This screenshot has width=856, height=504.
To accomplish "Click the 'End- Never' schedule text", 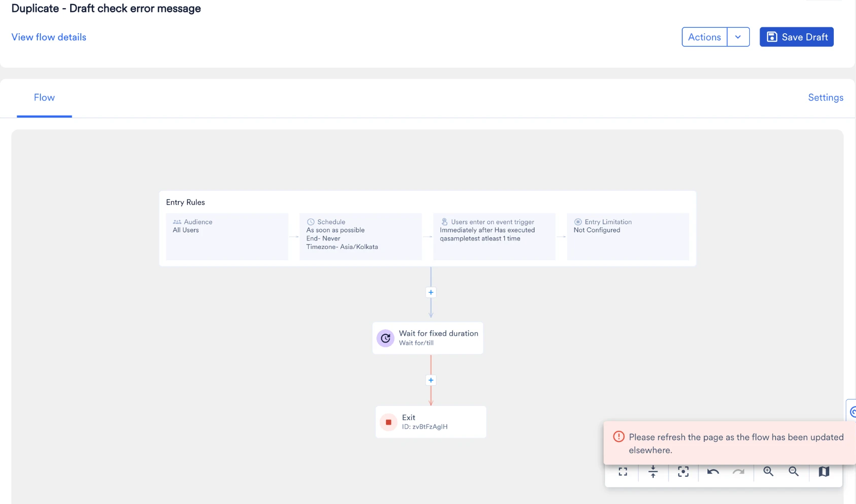I will (x=323, y=238).
